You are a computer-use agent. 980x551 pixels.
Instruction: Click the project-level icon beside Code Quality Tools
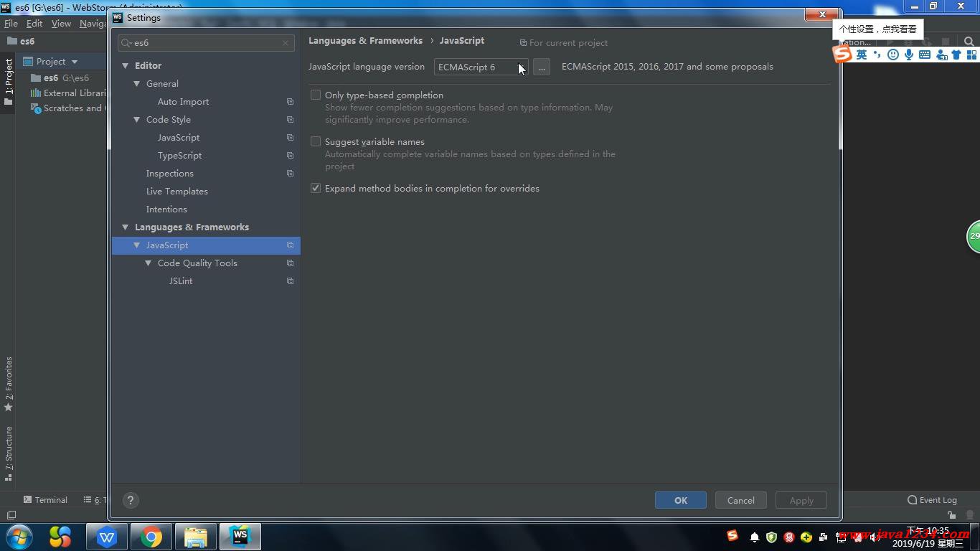pos(290,263)
